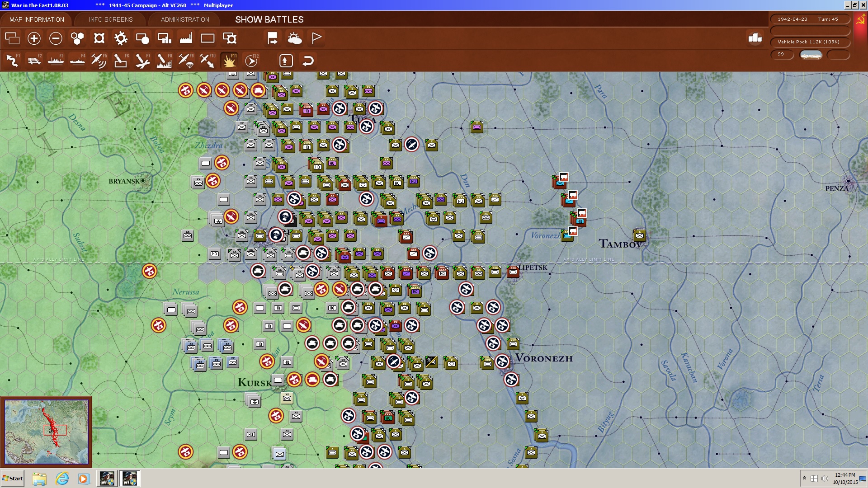The image size is (868, 488).
Task: Select the Soviet unit on Tambov
Action: coord(639,235)
